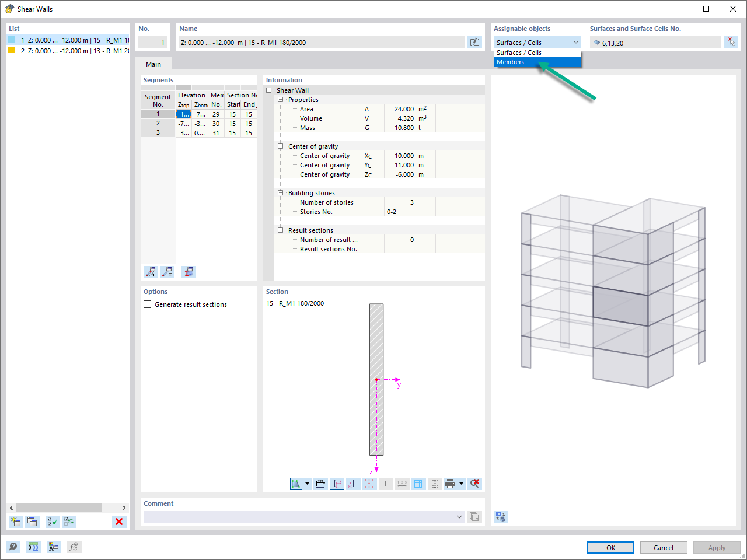Click the select objects icon next to Surface Cells No.

coord(731,41)
